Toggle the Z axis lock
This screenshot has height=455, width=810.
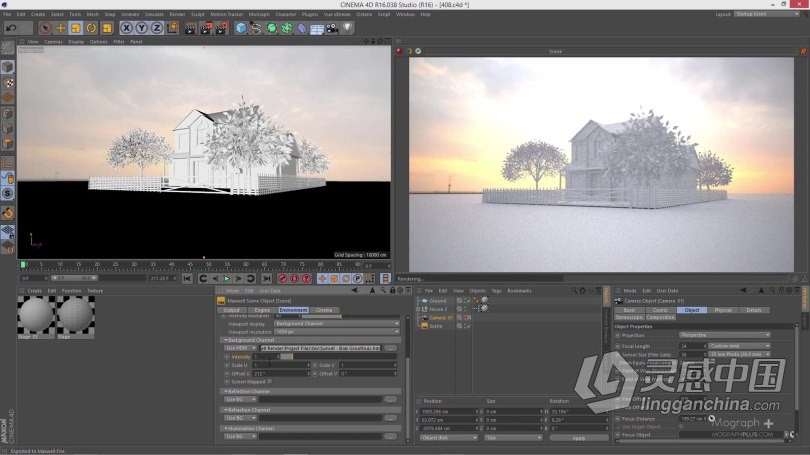click(x=157, y=28)
